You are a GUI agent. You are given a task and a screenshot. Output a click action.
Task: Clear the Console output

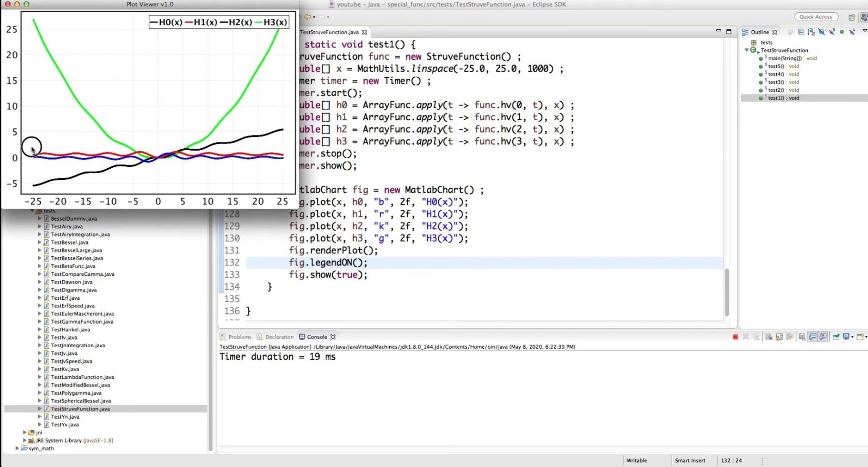click(x=769, y=337)
